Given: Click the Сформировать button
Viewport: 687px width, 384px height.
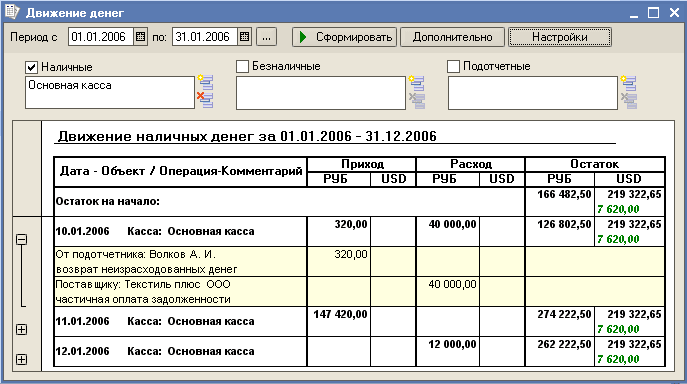Looking at the screenshot, I should 344,37.
